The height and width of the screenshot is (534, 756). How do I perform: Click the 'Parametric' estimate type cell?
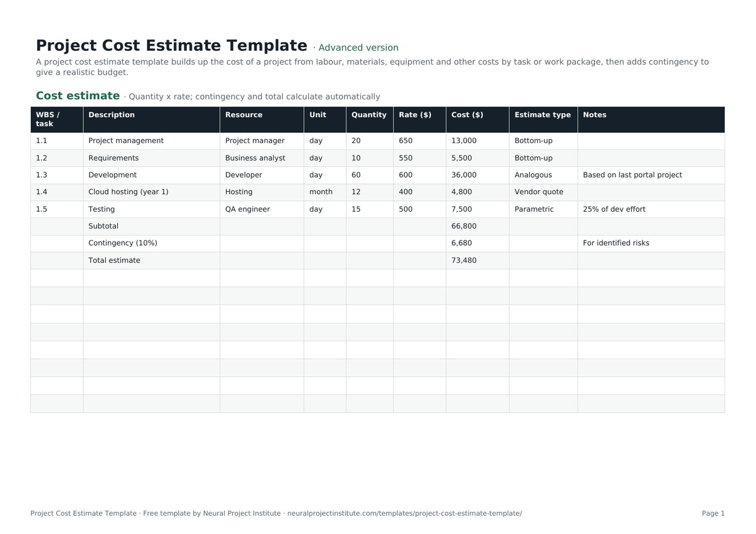point(543,209)
